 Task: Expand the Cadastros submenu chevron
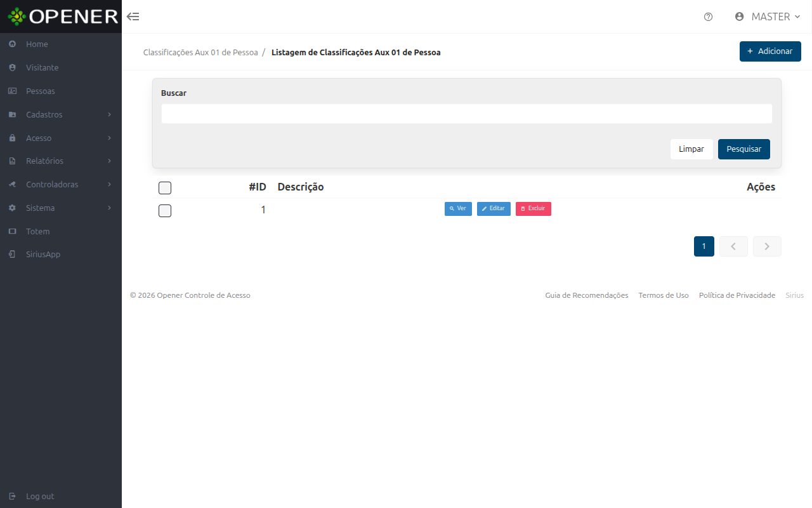coord(109,115)
